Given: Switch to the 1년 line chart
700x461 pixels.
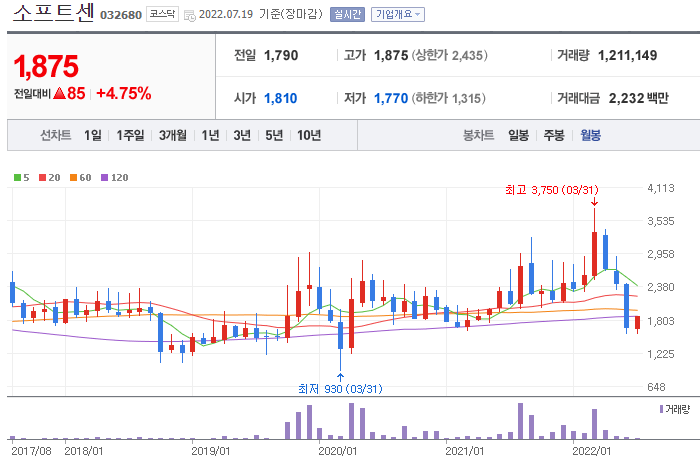Looking at the screenshot, I should point(210,135).
